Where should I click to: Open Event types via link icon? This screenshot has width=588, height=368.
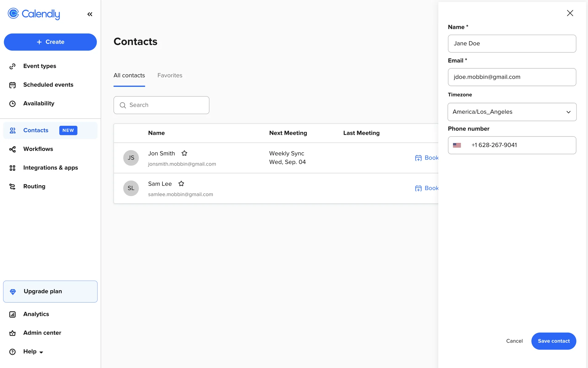click(x=13, y=66)
